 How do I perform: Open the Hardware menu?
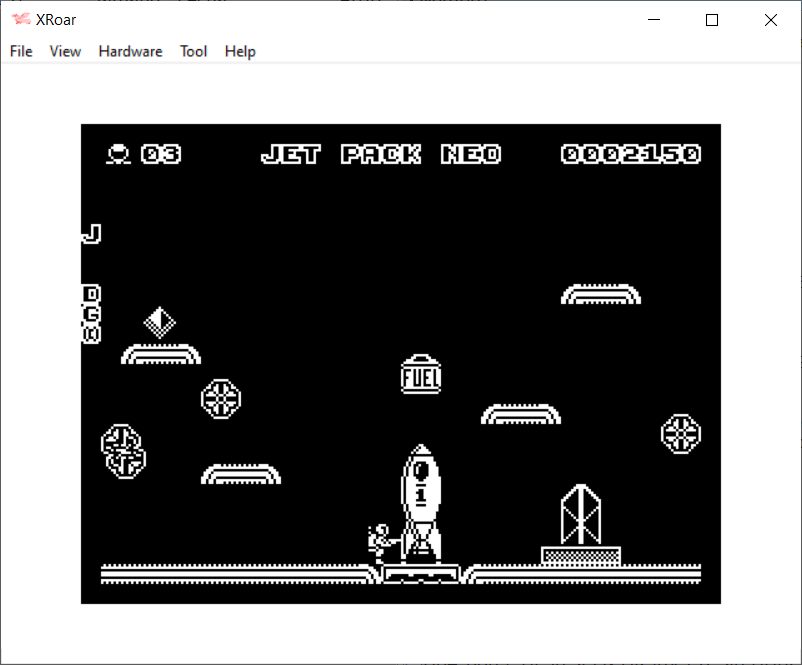coord(130,51)
